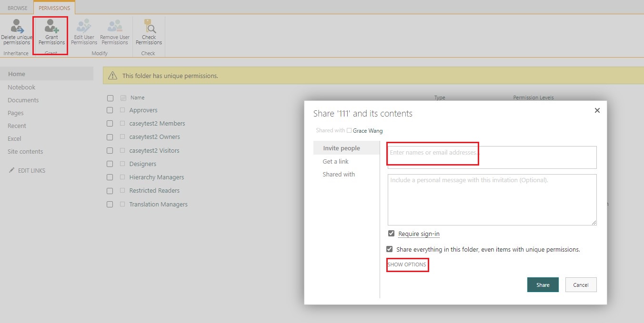Open the Designers group link
The height and width of the screenshot is (323, 644).
143,164
